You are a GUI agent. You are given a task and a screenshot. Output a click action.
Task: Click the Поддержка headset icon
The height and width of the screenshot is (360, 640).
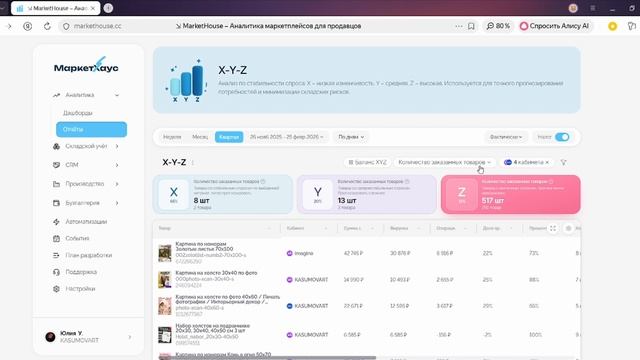(x=56, y=272)
